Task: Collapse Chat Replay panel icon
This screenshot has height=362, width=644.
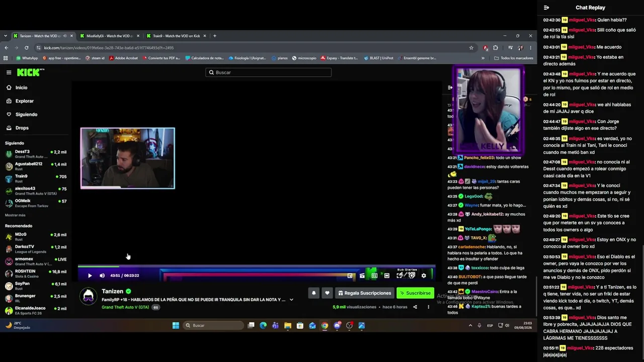Action: pyautogui.click(x=546, y=8)
